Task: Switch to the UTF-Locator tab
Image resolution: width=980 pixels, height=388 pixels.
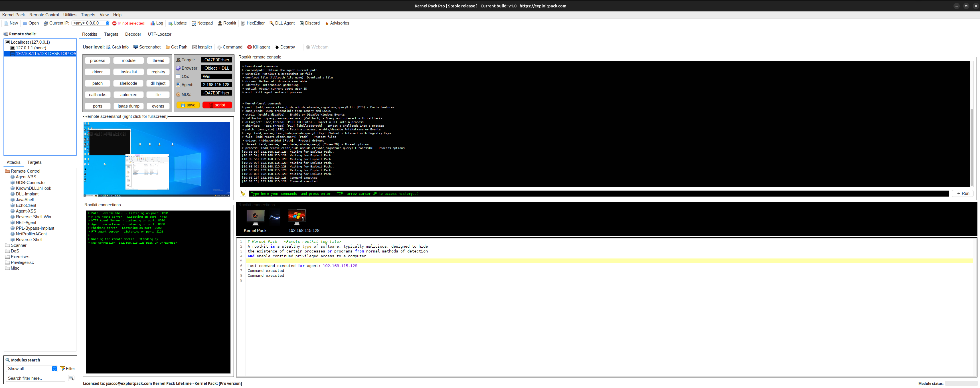Action: (x=159, y=34)
